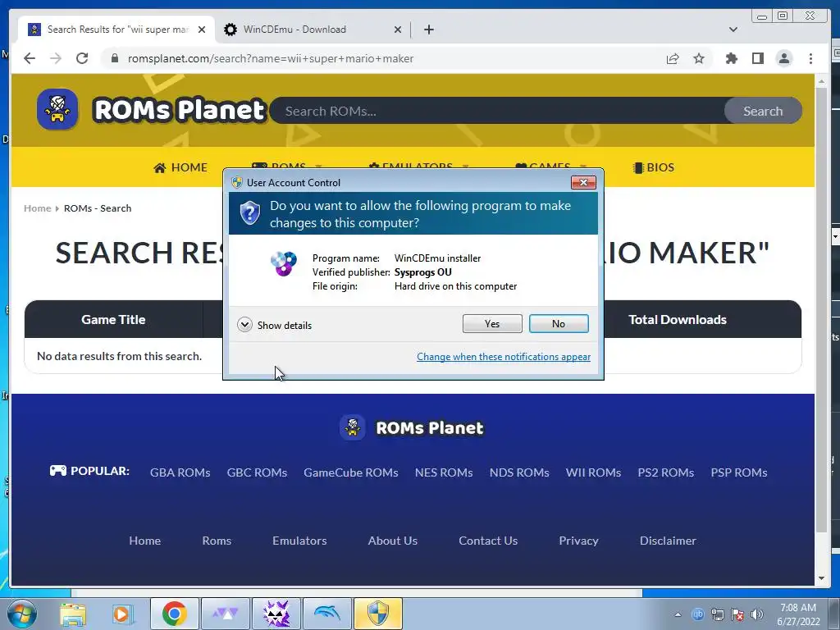Switch to WinCDEmu - Download tab
The height and width of the screenshot is (630, 840).
313,30
